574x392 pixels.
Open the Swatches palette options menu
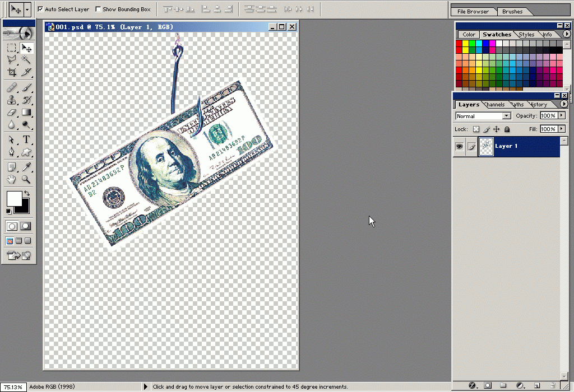click(x=566, y=34)
